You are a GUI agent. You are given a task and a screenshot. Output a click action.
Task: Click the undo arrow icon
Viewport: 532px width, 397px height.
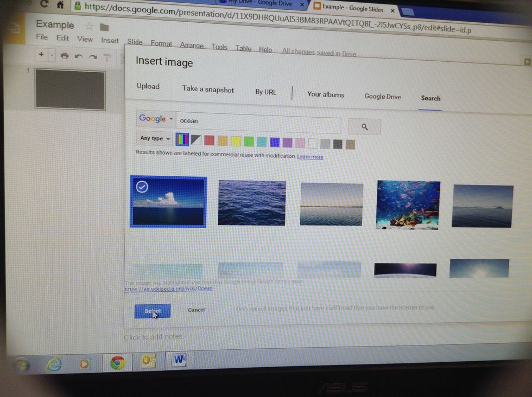(79, 56)
